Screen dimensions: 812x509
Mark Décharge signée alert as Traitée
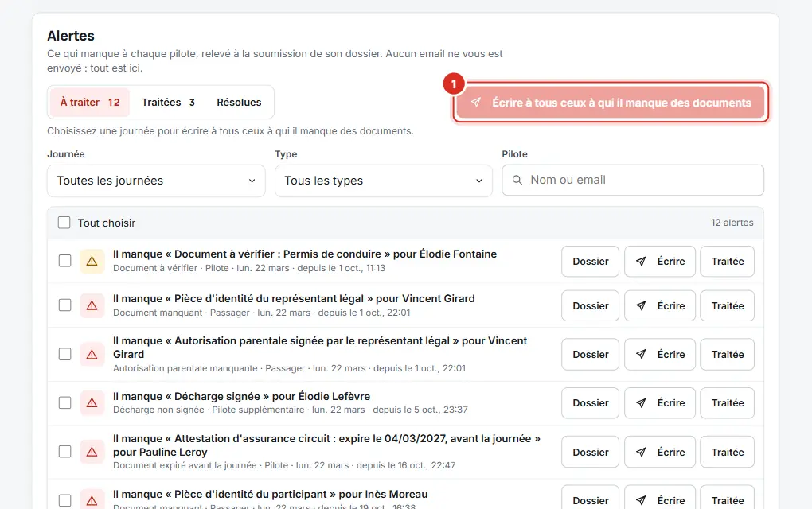tap(727, 403)
